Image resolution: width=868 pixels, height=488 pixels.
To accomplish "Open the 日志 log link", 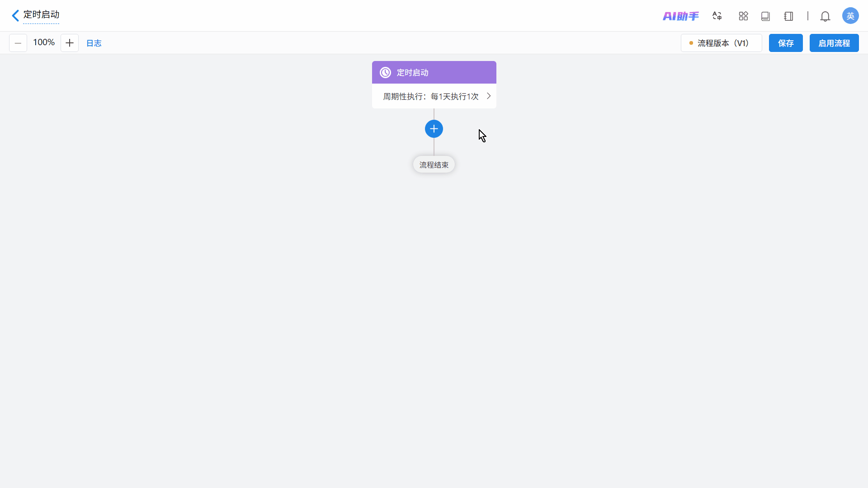I will pyautogui.click(x=94, y=43).
